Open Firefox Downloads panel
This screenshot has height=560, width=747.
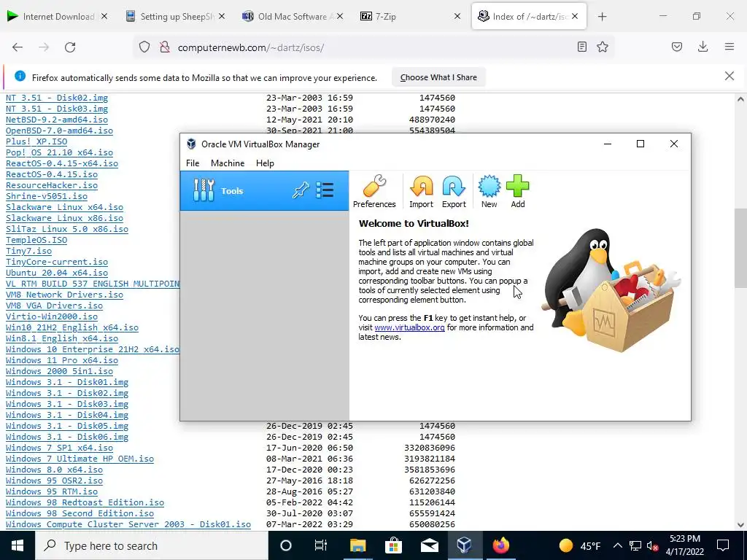(x=703, y=47)
